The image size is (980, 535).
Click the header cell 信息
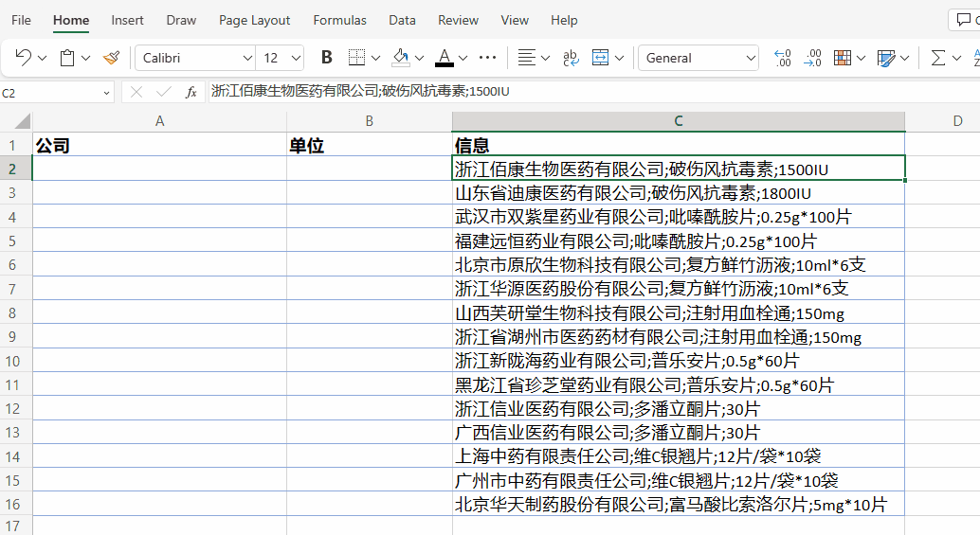678,145
